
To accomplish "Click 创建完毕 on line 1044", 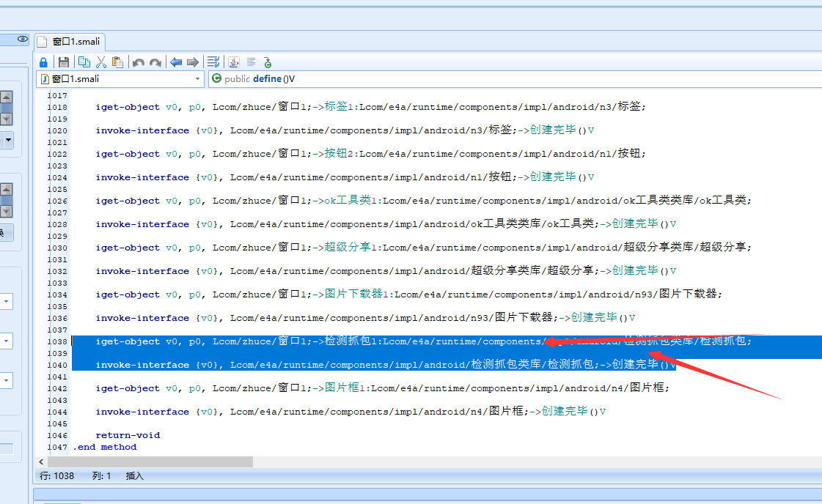I will (x=564, y=411).
